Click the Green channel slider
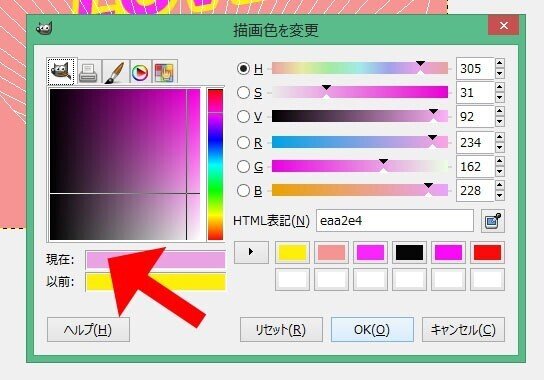The width and height of the screenshot is (544, 380). tap(360, 166)
